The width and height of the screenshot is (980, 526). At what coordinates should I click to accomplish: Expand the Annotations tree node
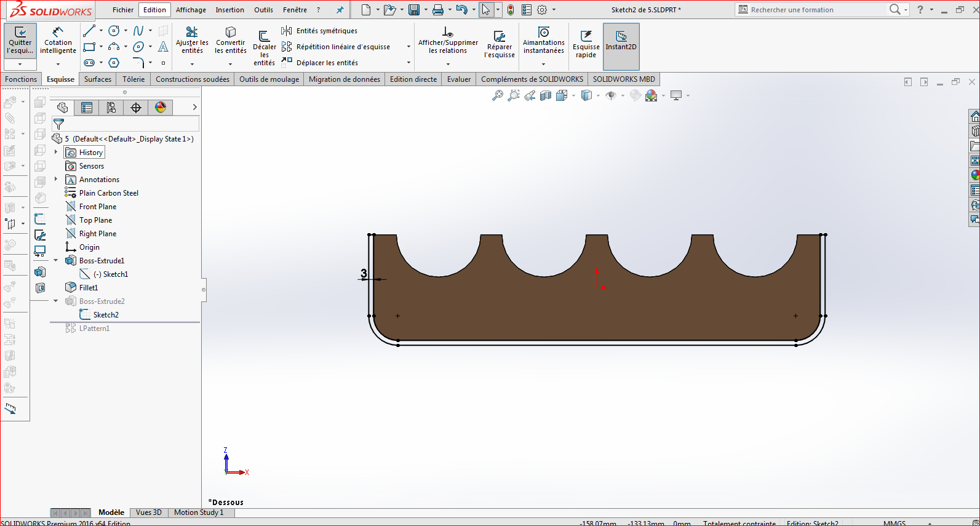[x=56, y=179]
